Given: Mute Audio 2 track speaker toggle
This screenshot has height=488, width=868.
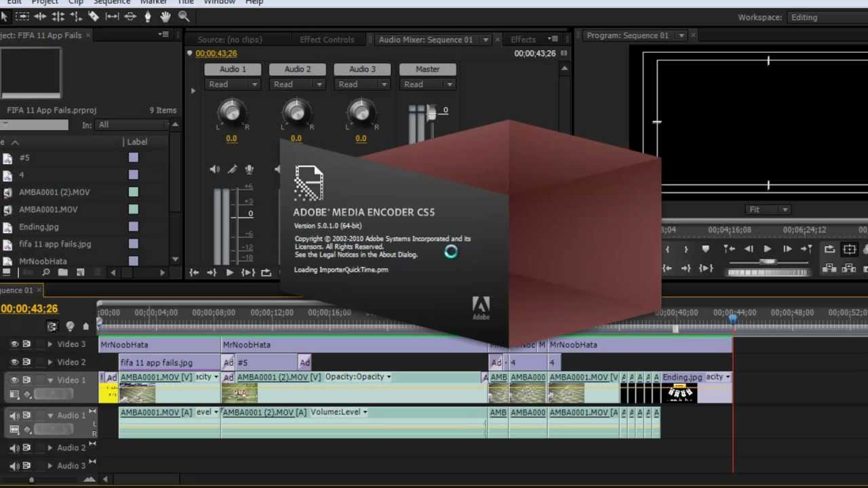Looking at the screenshot, I should 14,447.
